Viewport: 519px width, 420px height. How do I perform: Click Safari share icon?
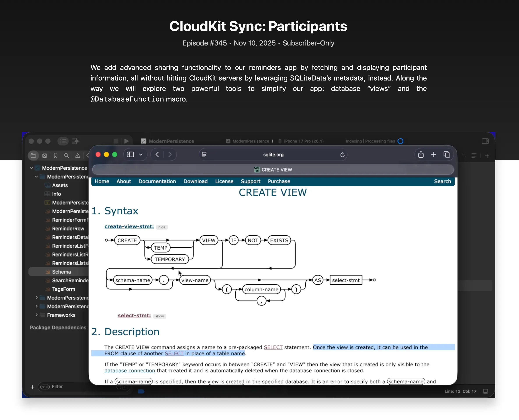(x=421, y=154)
